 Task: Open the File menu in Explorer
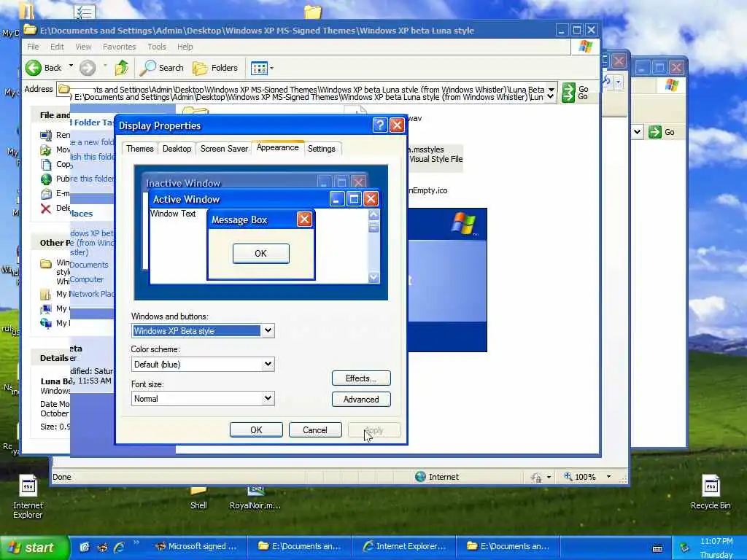[x=33, y=47]
